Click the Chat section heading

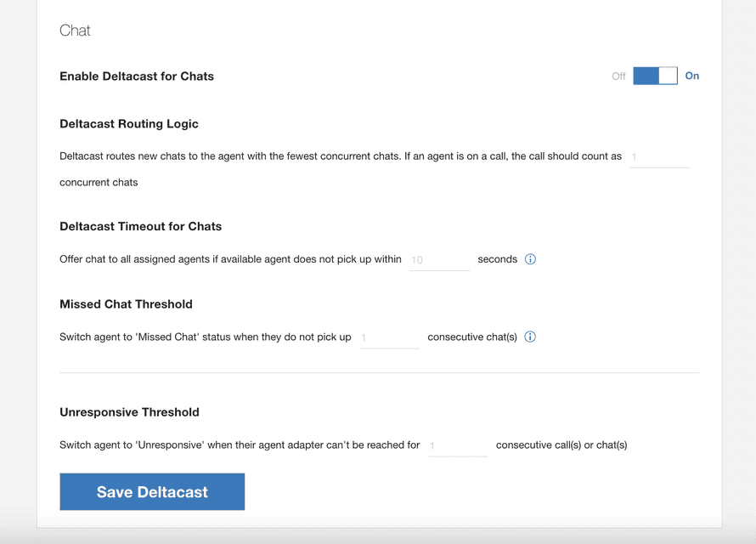click(x=75, y=31)
